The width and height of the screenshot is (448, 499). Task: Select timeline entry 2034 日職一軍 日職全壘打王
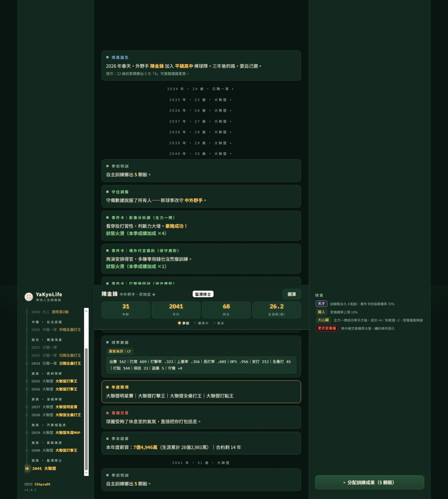[56, 363]
